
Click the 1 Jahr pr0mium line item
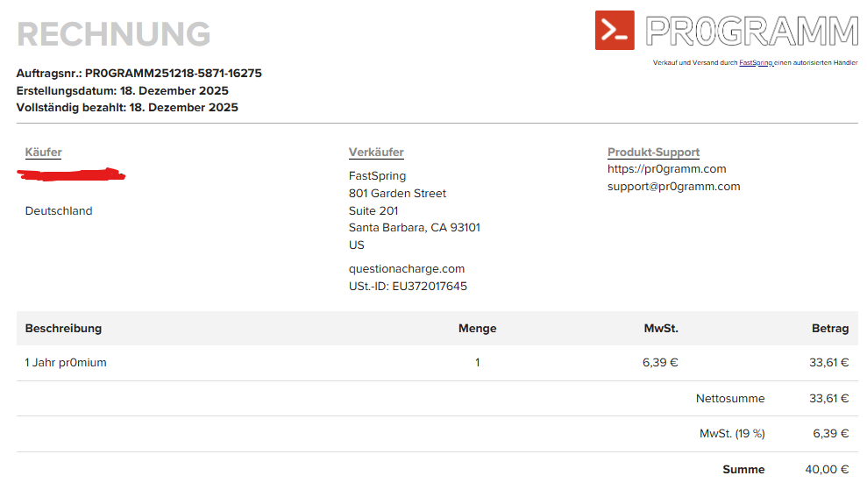click(66, 363)
